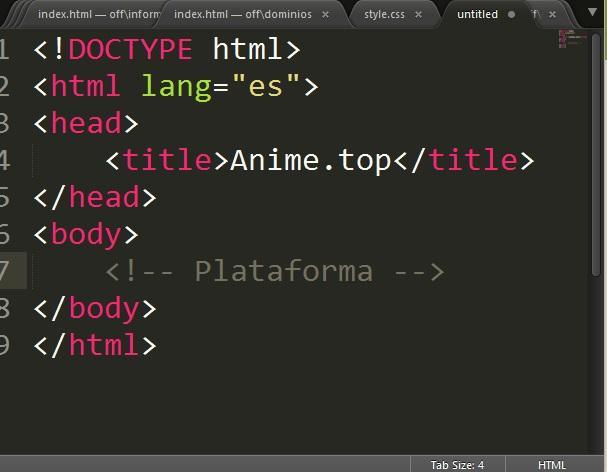Click line number 1 in the gutter

(x=5, y=49)
